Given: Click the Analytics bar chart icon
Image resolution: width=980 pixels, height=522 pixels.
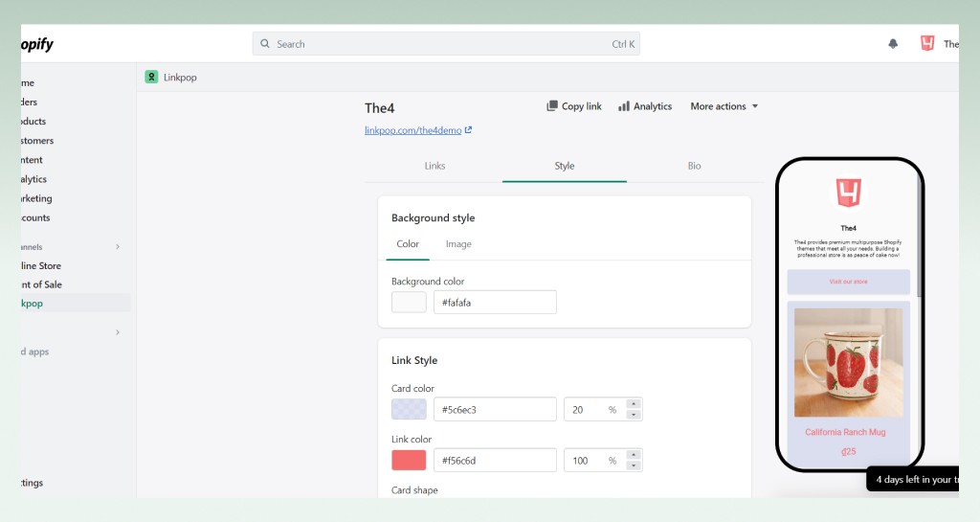Looking at the screenshot, I should 624,106.
